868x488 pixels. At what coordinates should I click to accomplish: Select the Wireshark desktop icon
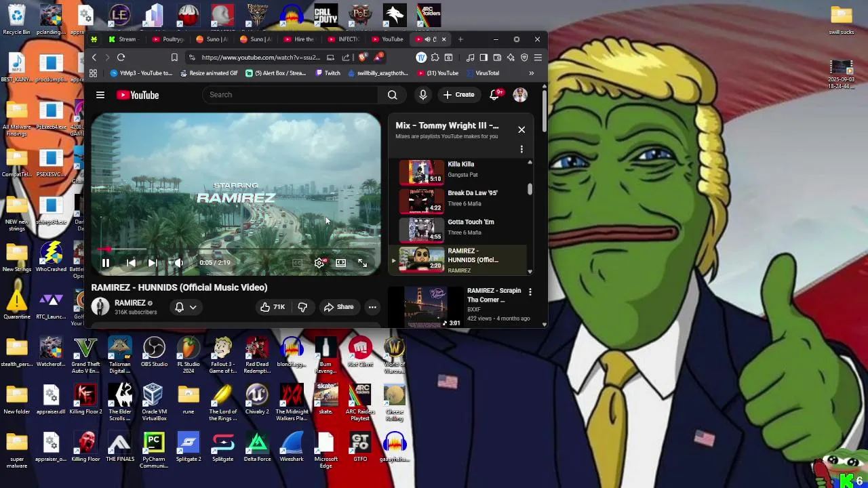292,447
